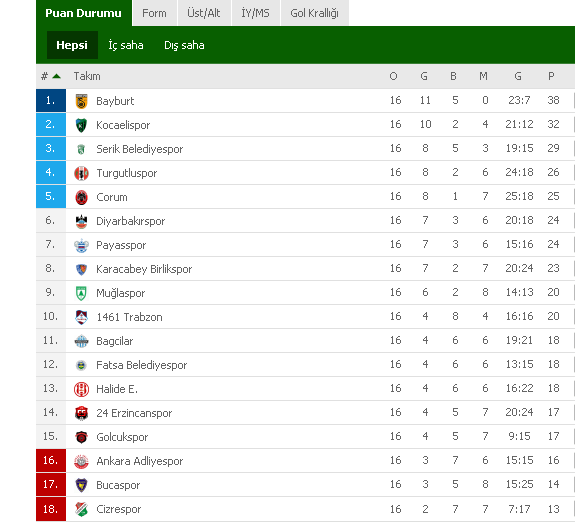
Task: Select the İY/MS tab
Action: [256, 13]
